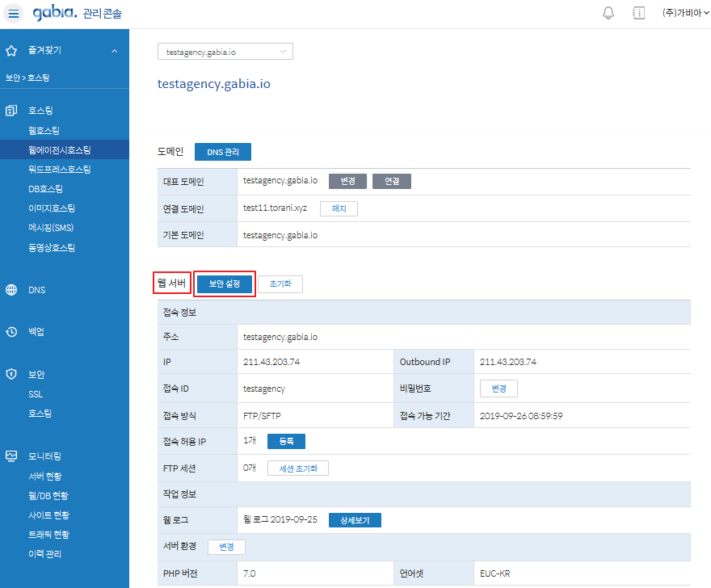711x588 pixels.
Task: Click the DNS 관리 button
Action: (222, 152)
